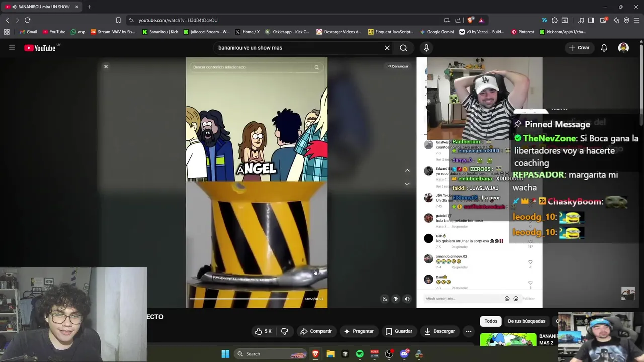This screenshot has height=362, width=644.
Task: Run the YouTube search with magnifier button
Action: pos(404,48)
